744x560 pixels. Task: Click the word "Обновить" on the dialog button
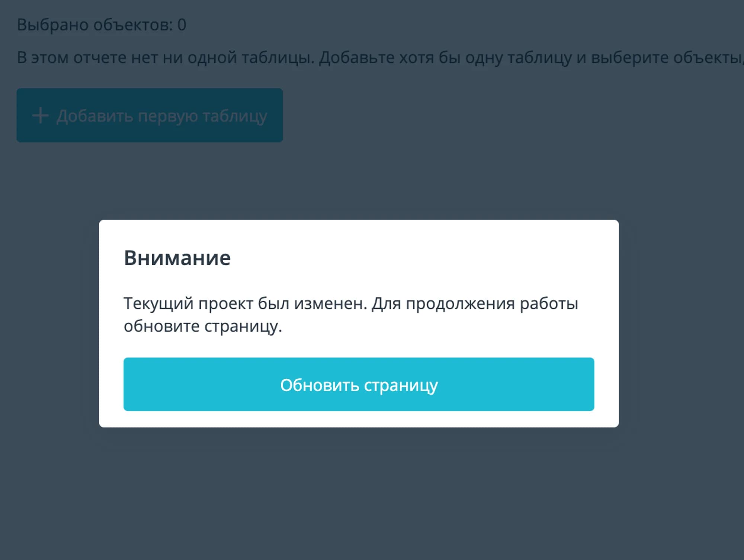[319, 385]
